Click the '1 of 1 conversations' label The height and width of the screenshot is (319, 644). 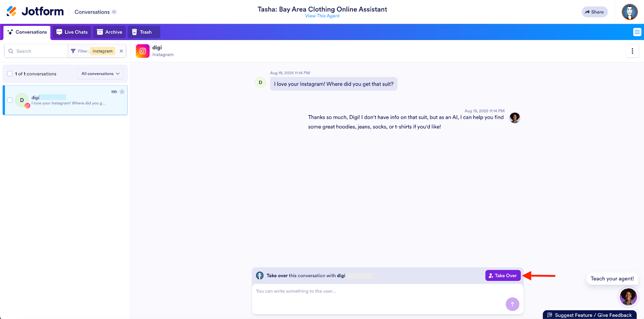coord(36,74)
